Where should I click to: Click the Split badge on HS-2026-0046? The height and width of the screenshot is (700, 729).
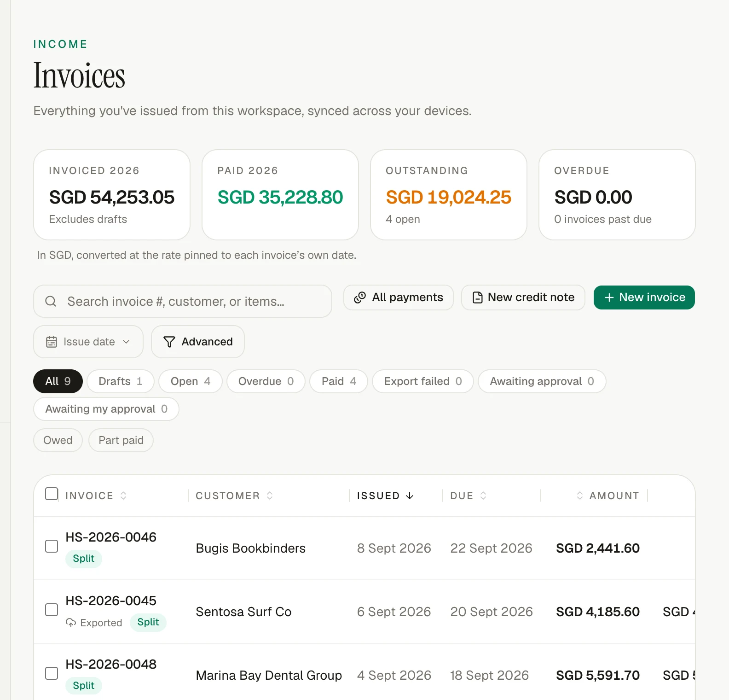click(x=84, y=559)
